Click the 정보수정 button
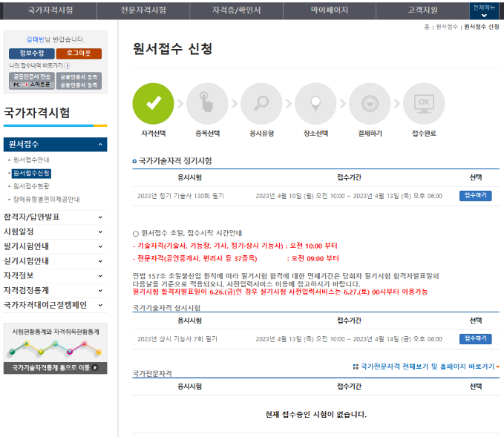 click(32, 53)
